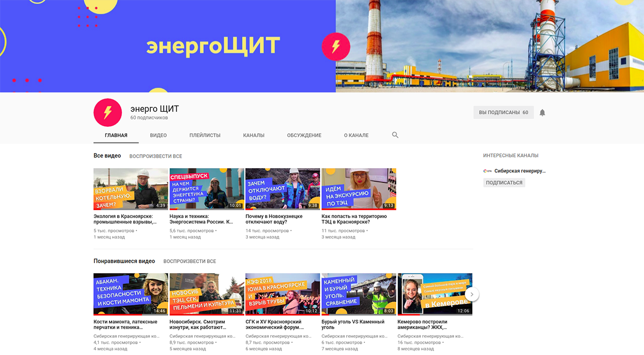Click the 60 подписчиков subscriber count
Screen dimensions: 644x355
[x=149, y=118]
